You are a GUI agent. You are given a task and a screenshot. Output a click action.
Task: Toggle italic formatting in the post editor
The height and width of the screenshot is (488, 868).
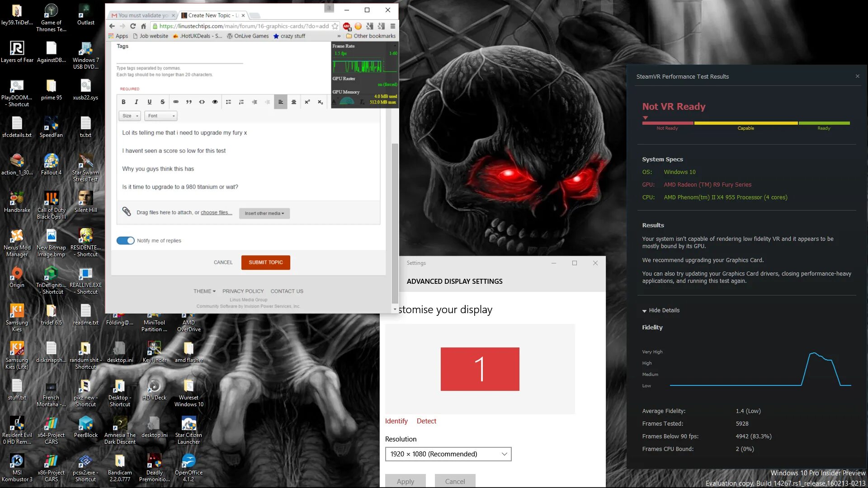[137, 102]
